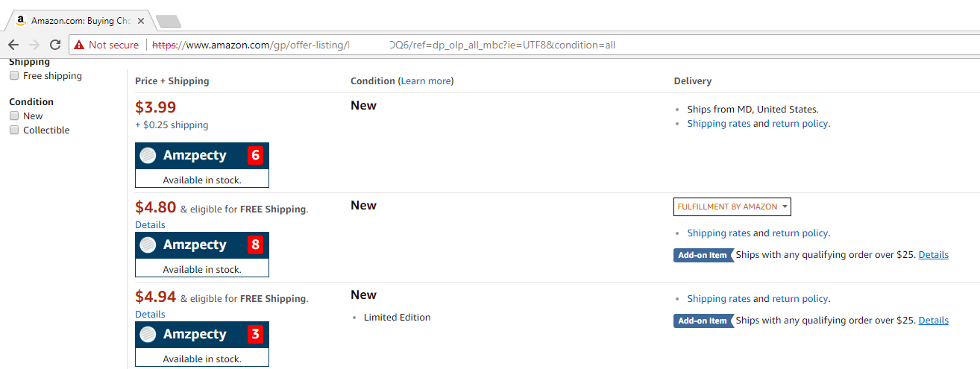Click the Not secure warning triangle icon
This screenshot has width=980, height=369.
[79, 45]
